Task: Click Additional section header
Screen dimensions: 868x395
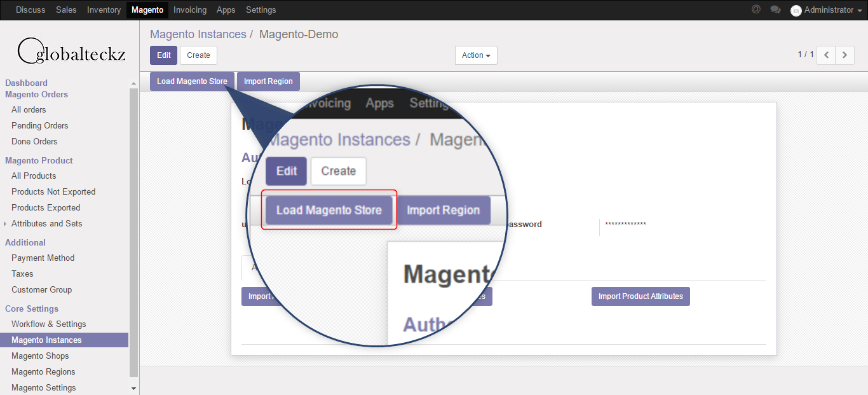Action: pyautogui.click(x=25, y=242)
